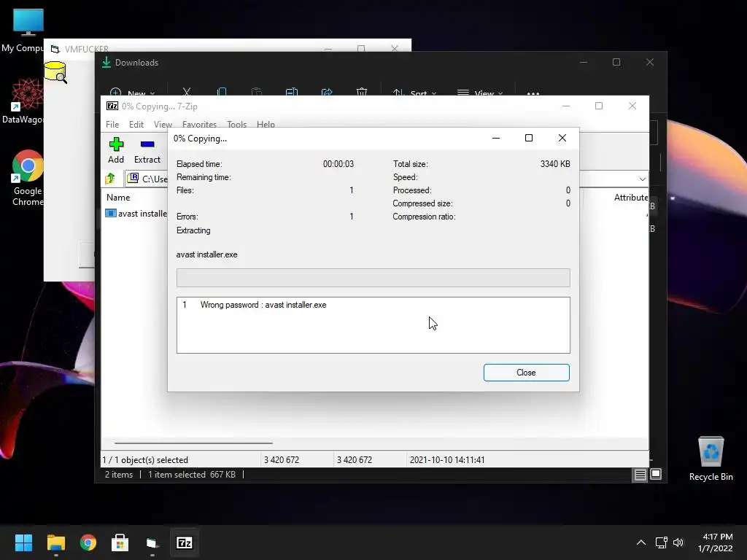The height and width of the screenshot is (560, 747).
Task: Open the View menu in 7-Zip
Action: (163, 124)
